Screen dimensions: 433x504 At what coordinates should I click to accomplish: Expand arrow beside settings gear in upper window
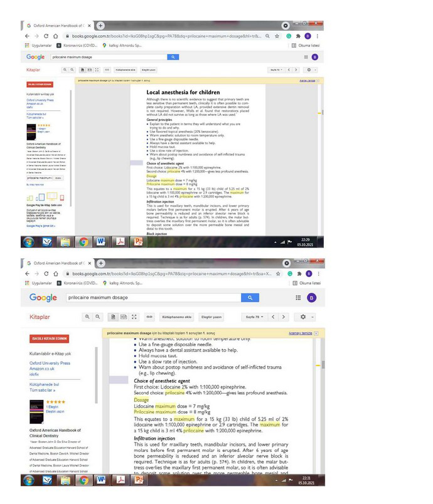tap(315, 70)
